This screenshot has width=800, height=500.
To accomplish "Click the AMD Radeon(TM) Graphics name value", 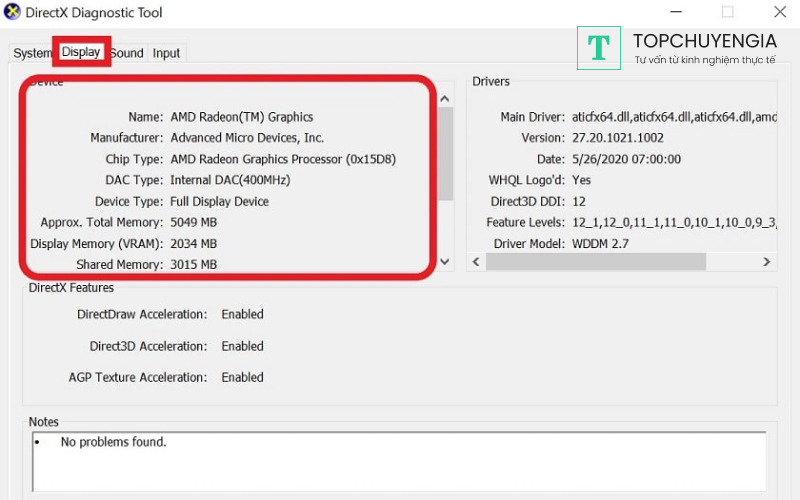I will coord(242,117).
